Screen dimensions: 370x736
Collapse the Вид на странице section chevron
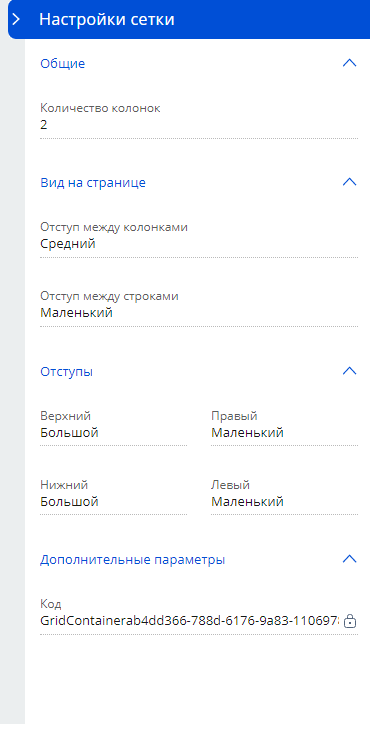click(x=349, y=182)
